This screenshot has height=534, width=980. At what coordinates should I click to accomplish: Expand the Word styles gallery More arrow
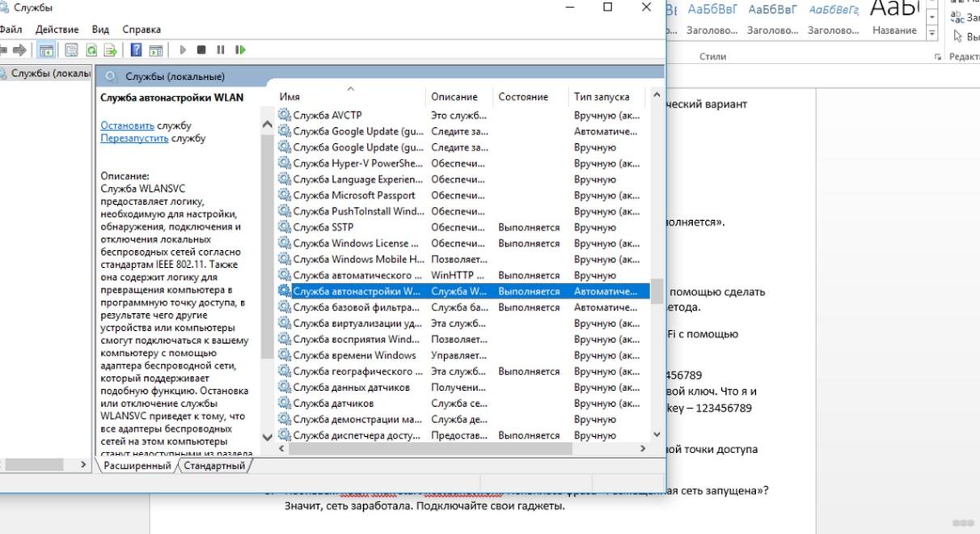[931, 33]
